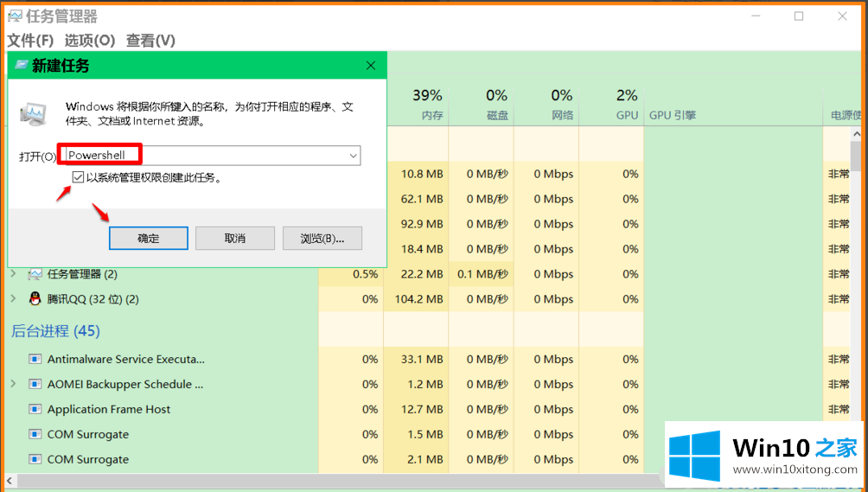The image size is (868, 492).
Task: Click AOMEI Backupper Schedule process icon
Action: (35, 384)
